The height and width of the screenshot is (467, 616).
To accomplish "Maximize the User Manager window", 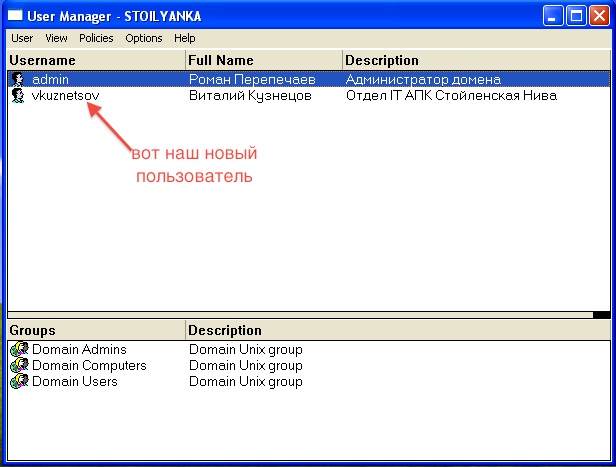I will click(576, 15).
